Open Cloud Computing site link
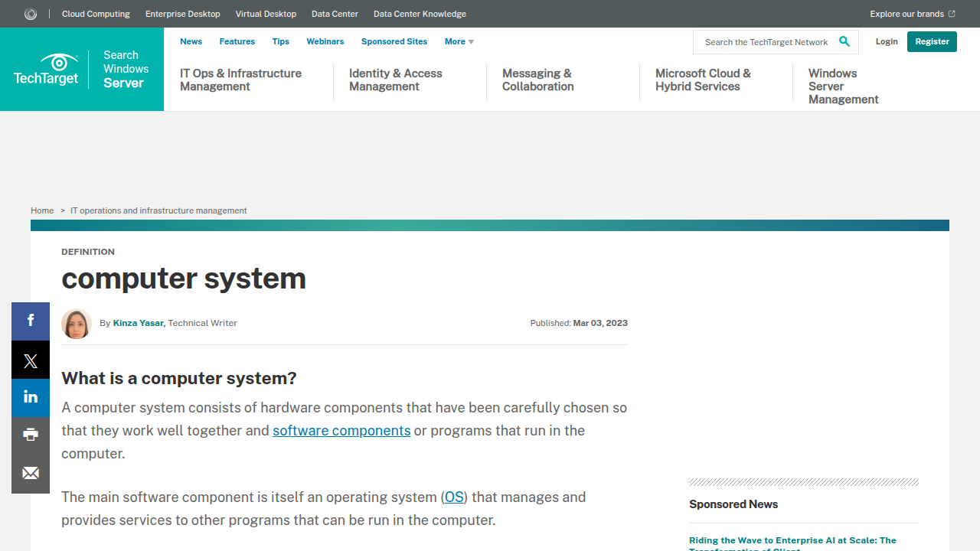 pyautogui.click(x=96, y=14)
